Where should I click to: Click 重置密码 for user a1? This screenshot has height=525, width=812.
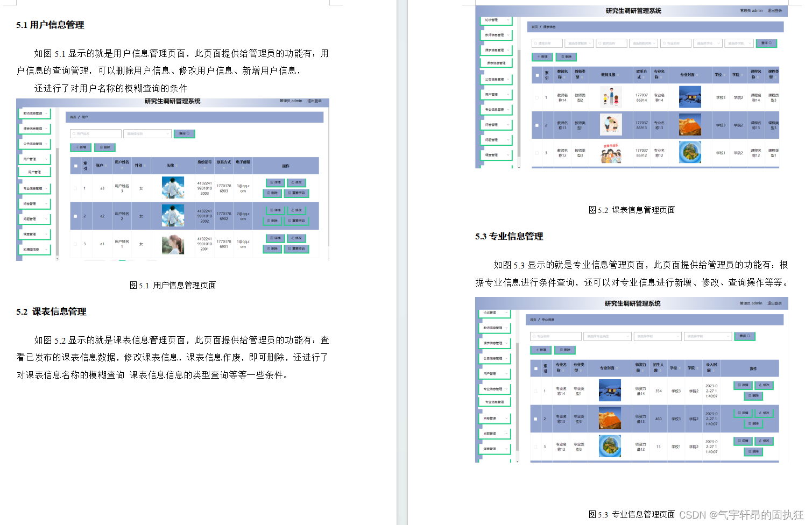tap(296, 249)
